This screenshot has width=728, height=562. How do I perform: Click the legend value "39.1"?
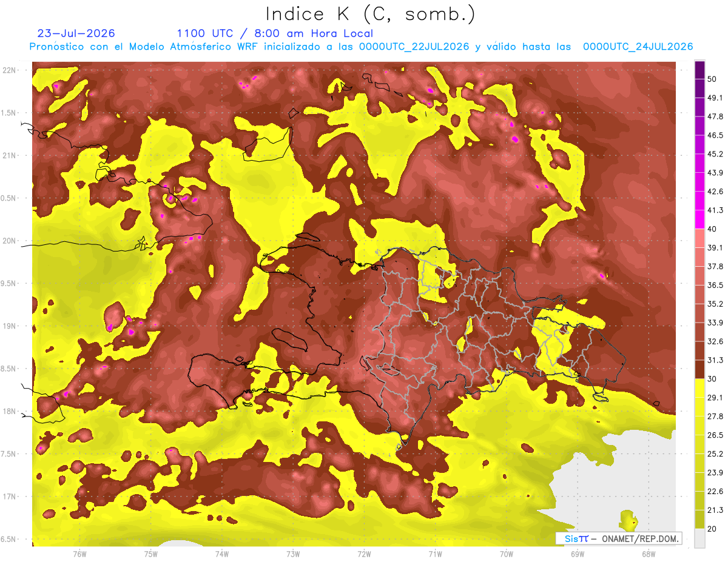pyautogui.click(x=715, y=247)
